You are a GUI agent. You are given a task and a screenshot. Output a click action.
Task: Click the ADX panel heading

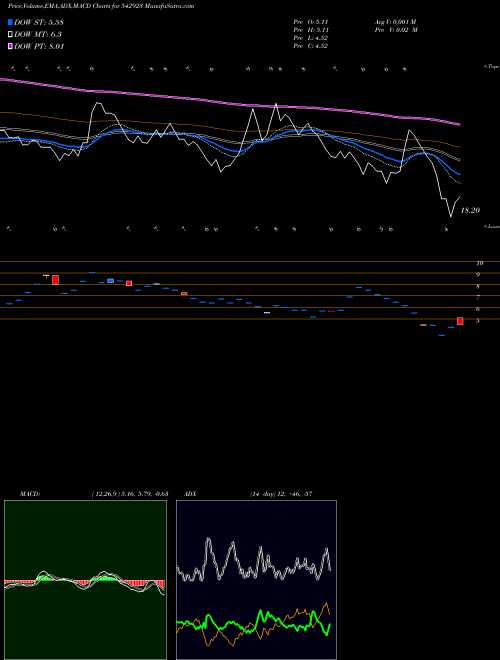point(190,493)
